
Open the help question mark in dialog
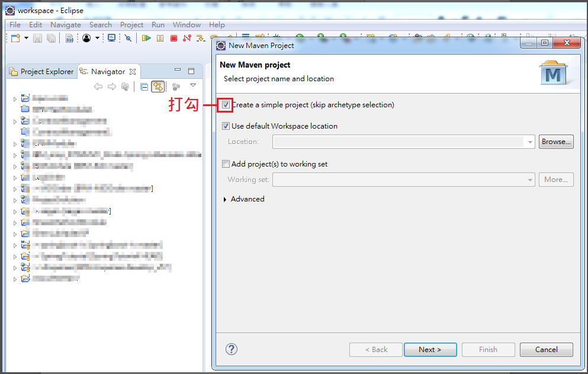click(x=232, y=349)
